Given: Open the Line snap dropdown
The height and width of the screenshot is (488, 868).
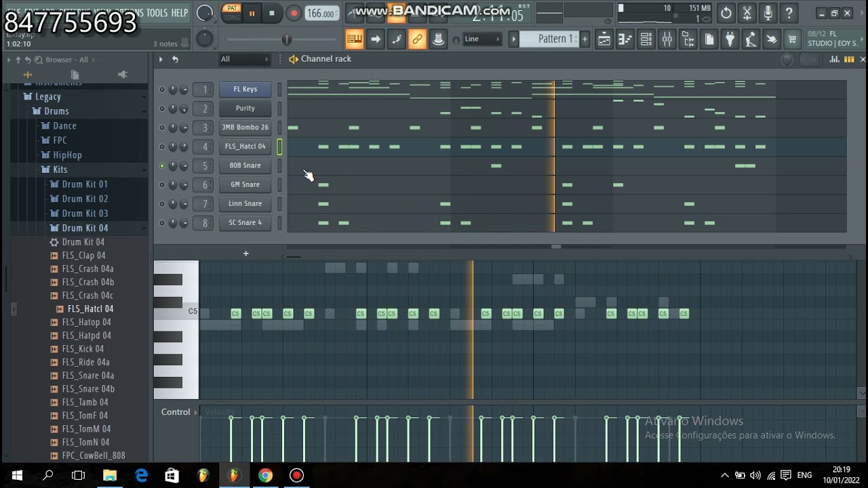Looking at the screenshot, I should 482,39.
